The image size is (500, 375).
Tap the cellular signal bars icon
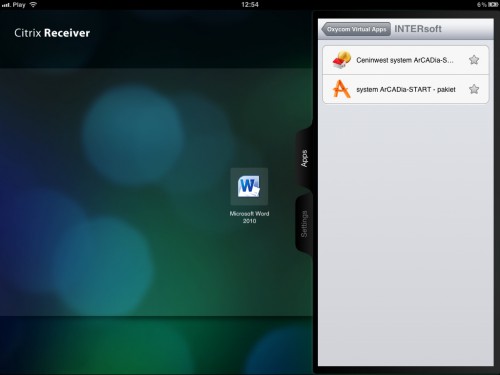tap(6, 5)
